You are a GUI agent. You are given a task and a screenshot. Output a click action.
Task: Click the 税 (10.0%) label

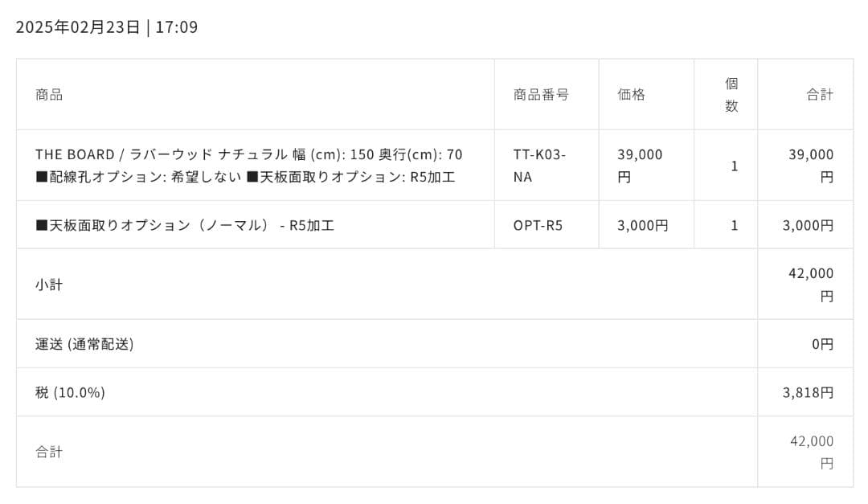pos(70,392)
